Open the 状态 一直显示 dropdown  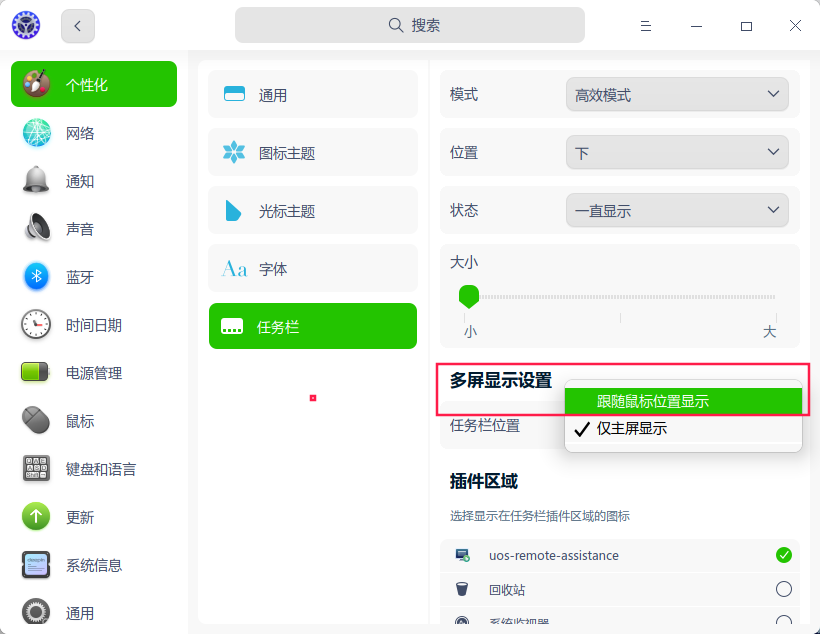pos(677,210)
